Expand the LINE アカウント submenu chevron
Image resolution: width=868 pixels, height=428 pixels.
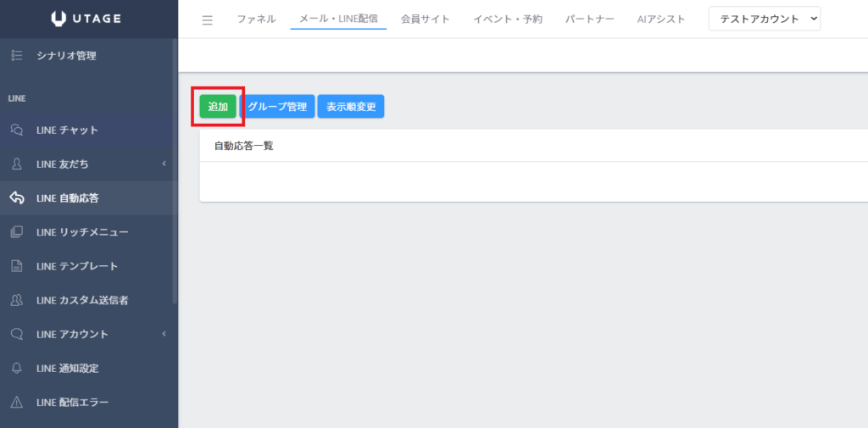coord(164,334)
